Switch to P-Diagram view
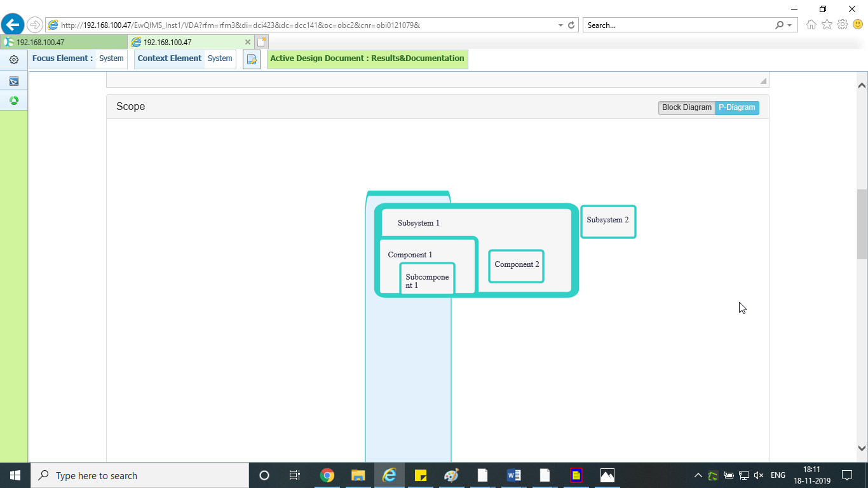The width and height of the screenshot is (868, 488). (x=737, y=107)
